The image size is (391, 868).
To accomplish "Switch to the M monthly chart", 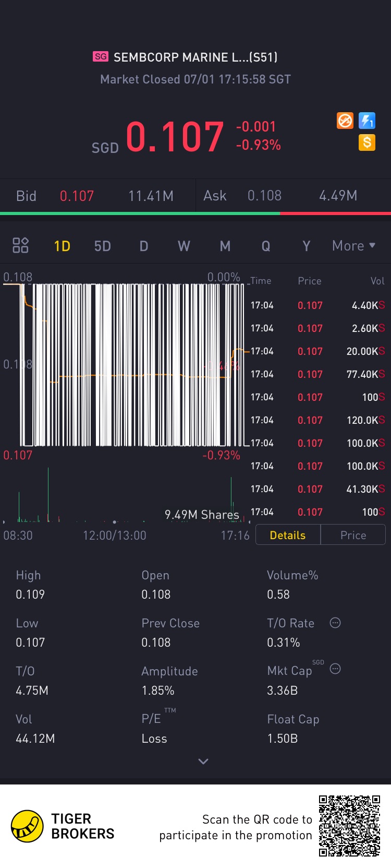I will pos(225,246).
